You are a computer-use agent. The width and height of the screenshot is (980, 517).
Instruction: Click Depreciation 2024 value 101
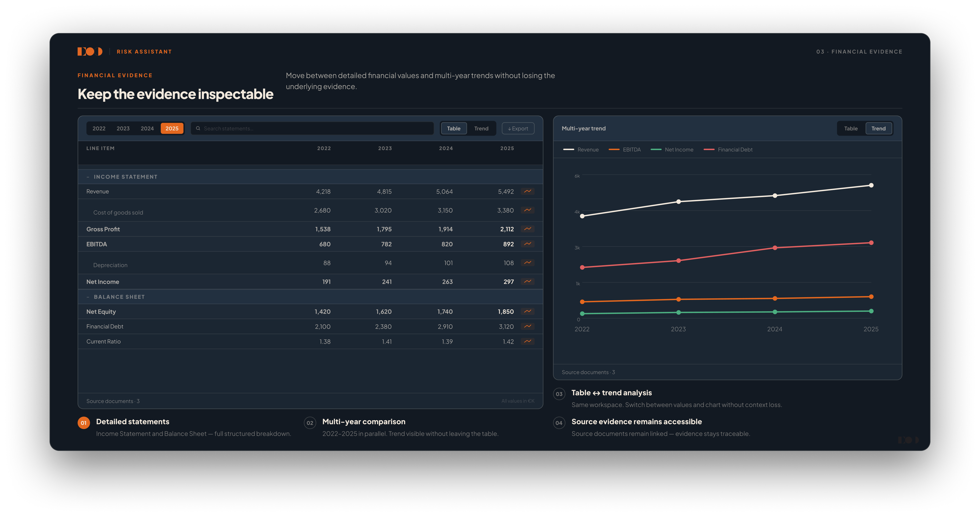tap(448, 263)
